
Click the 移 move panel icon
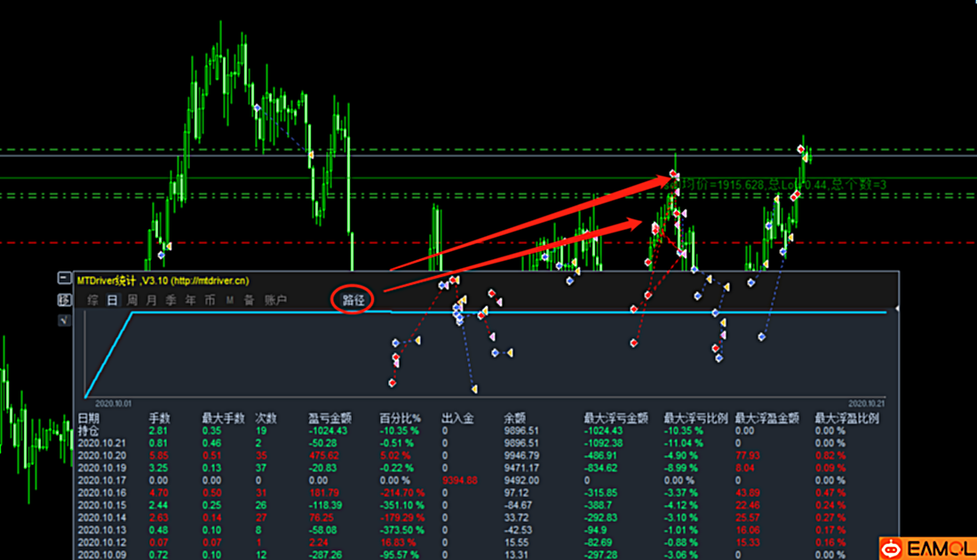pos(64,300)
